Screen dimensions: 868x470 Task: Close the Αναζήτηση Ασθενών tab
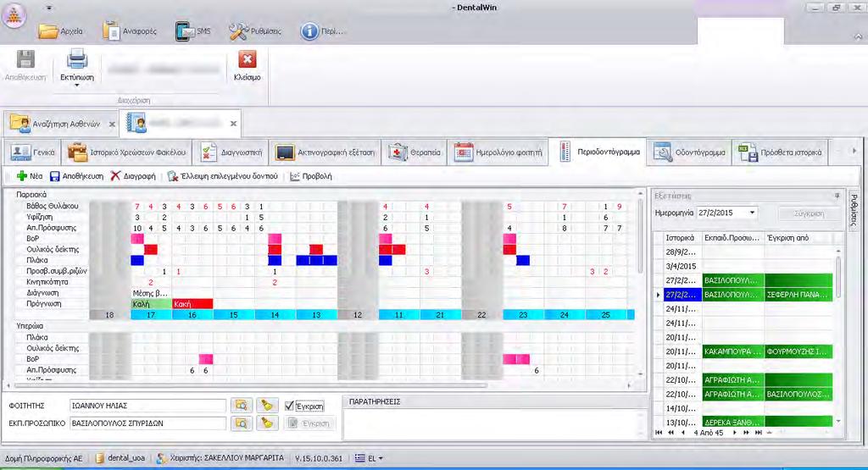(x=112, y=124)
